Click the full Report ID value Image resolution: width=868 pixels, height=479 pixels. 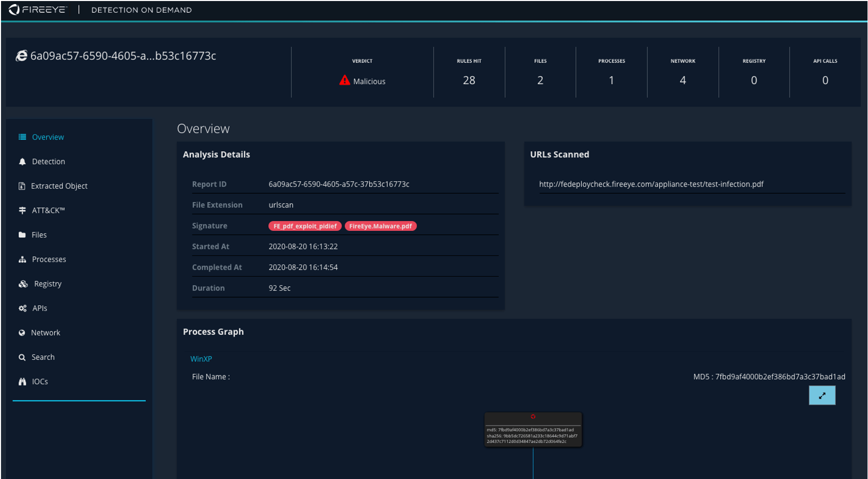click(339, 184)
